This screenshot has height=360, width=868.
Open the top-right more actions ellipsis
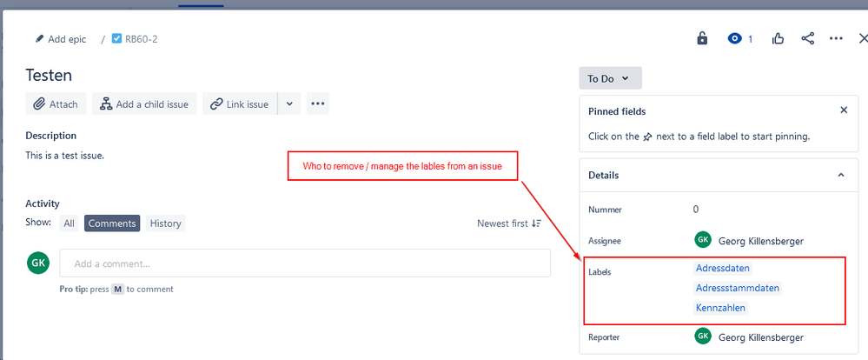(836, 38)
